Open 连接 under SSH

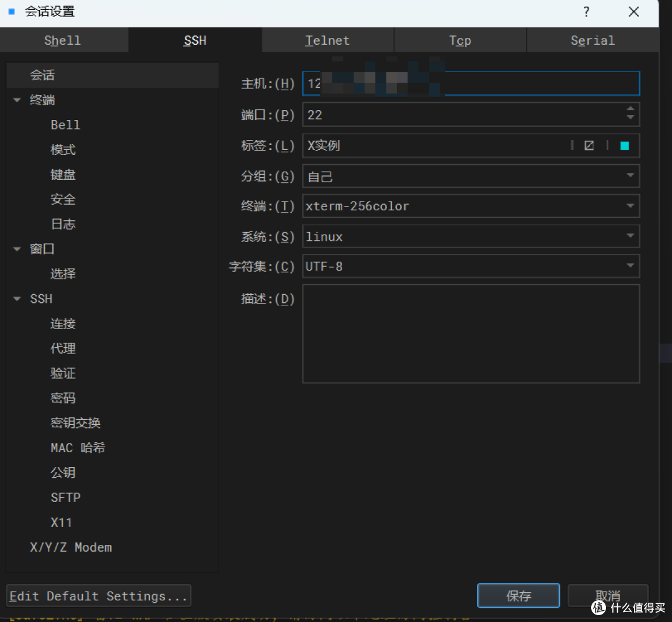tap(63, 323)
